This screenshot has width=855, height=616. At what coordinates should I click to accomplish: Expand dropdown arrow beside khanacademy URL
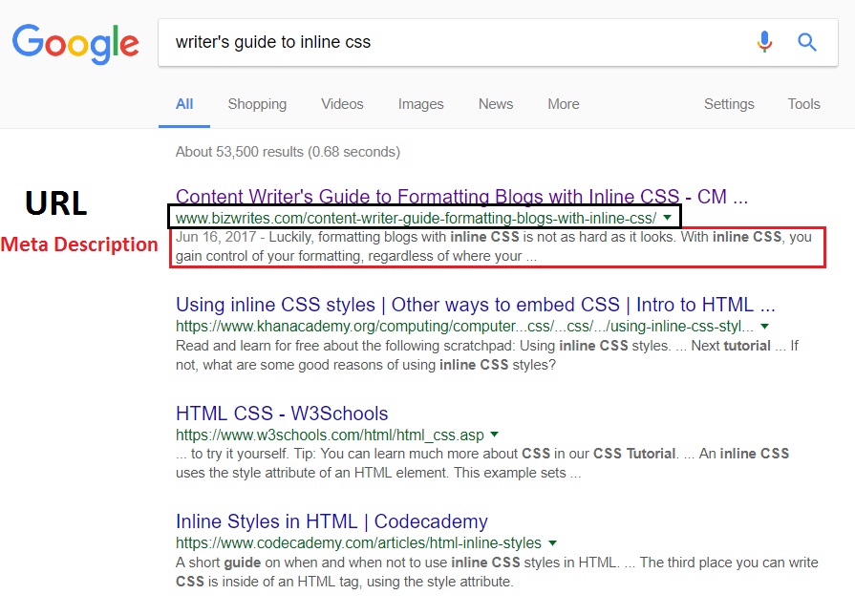coord(764,326)
